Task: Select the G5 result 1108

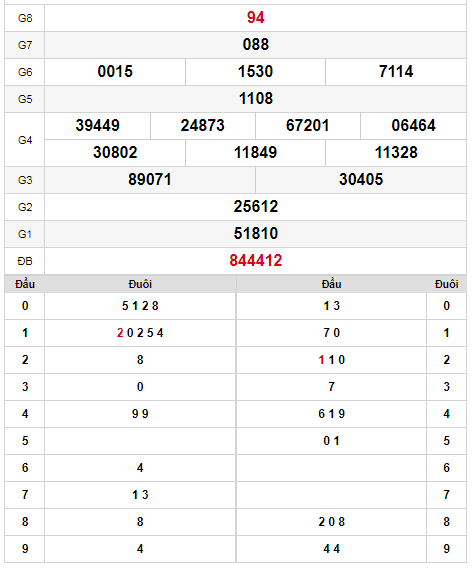Action: [x=255, y=99]
